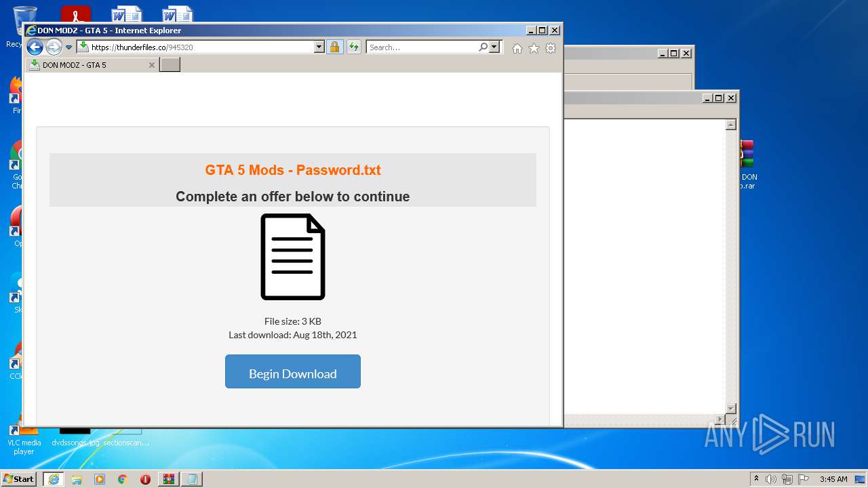This screenshot has height=488, width=868.
Task: Open the Adobe Reader desktop icon
Action: [75, 14]
